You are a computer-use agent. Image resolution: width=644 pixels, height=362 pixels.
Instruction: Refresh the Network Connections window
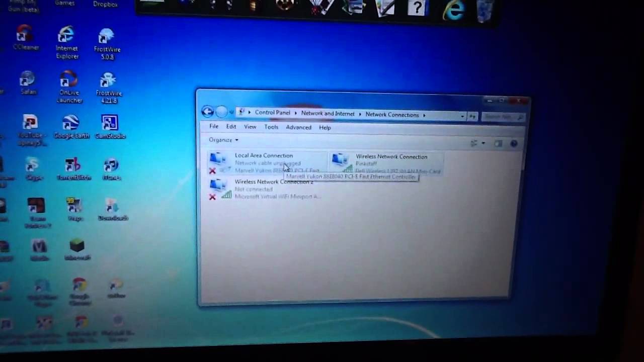click(x=472, y=117)
